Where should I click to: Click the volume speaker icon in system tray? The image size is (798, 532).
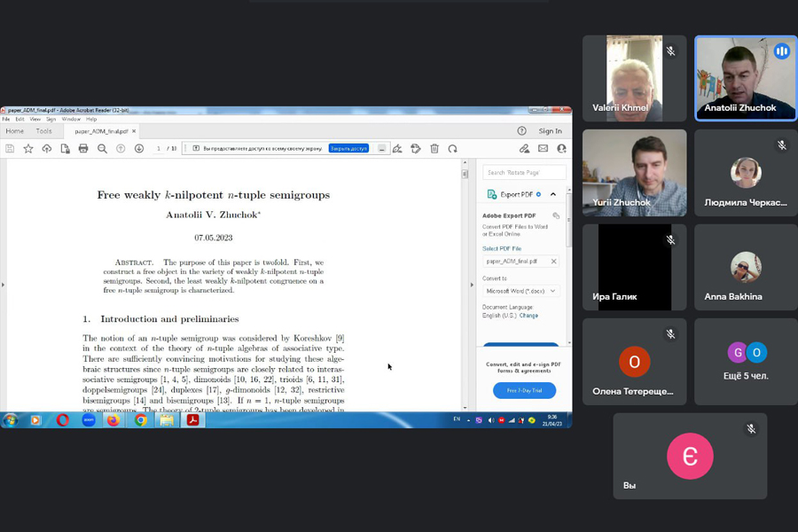pos(491,420)
